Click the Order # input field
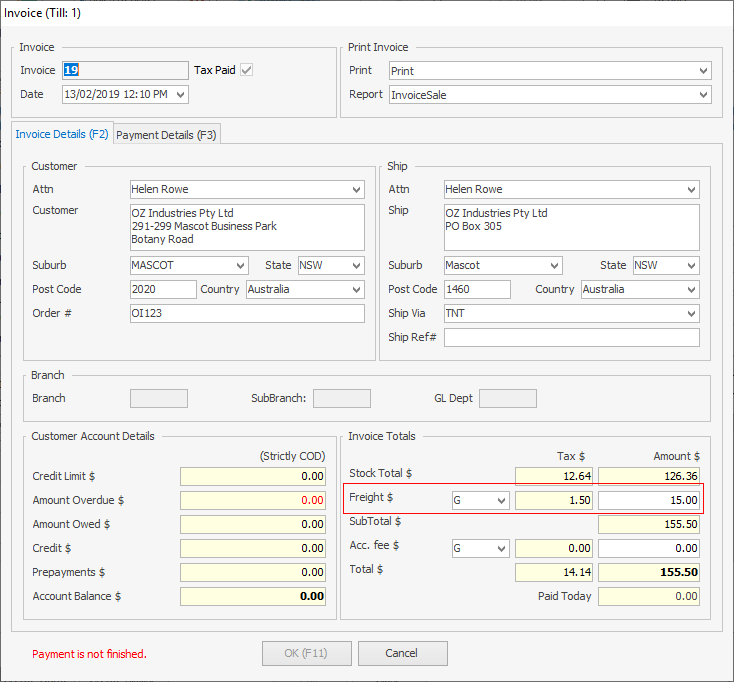Viewport: 734px width, 682px height. tap(247, 313)
